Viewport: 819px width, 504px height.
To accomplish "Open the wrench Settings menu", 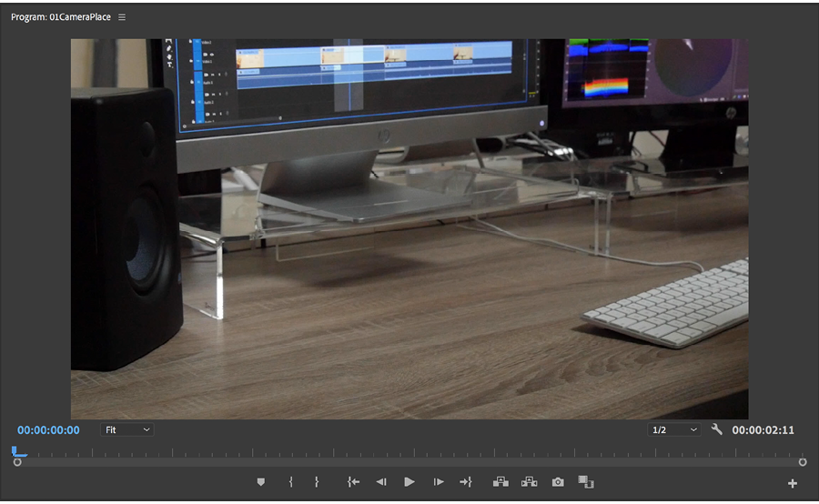I will tap(717, 429).
